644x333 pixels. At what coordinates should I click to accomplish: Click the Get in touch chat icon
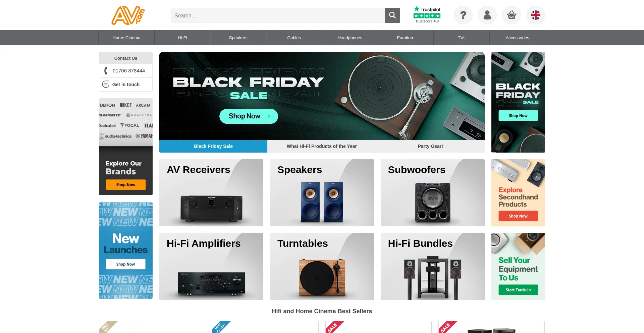(x=106, y=84)
